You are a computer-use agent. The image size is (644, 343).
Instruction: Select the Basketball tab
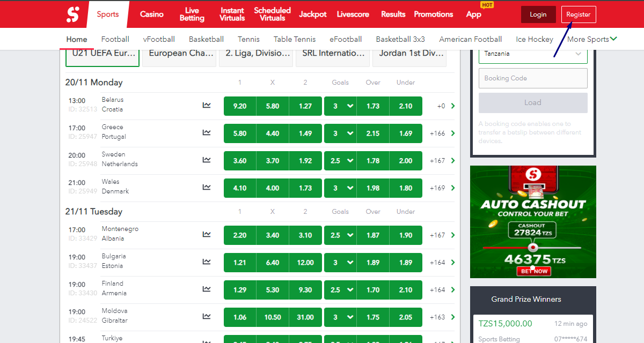(x=206, y=39)
